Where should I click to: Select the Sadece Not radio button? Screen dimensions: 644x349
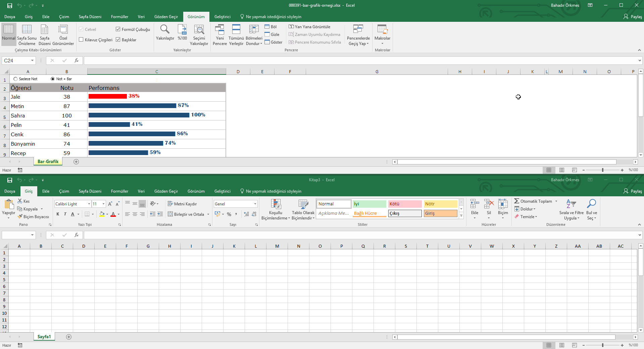pyautogui.click(x=15, y=79)
